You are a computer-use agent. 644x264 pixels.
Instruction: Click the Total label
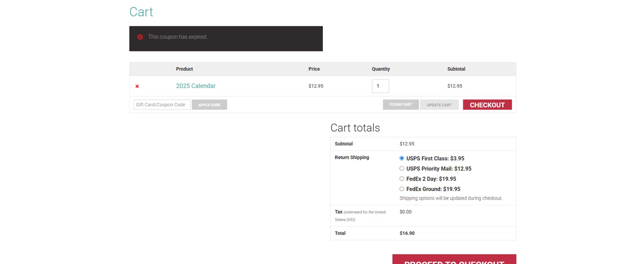click(340, 233)
